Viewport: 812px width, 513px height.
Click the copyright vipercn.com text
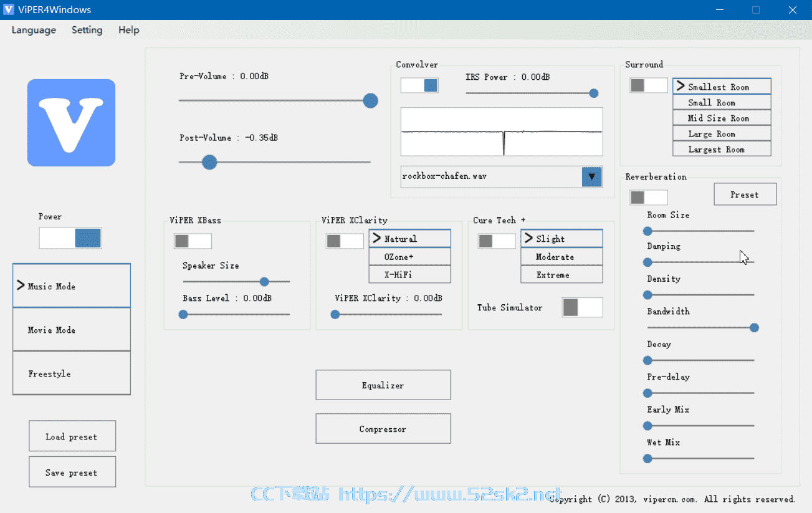[x=672, y=499]
